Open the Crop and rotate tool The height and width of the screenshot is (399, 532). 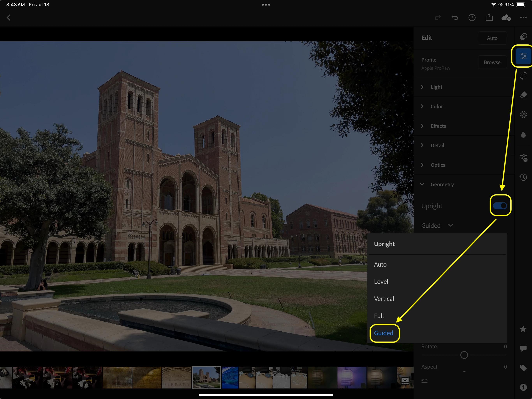(523, 76)
